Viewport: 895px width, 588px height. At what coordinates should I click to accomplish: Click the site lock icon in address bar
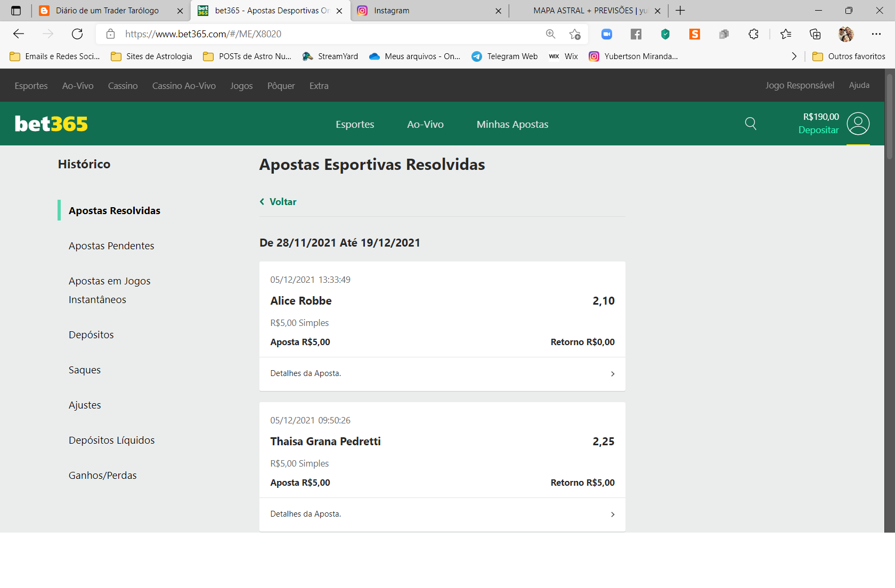pos(111,34)
